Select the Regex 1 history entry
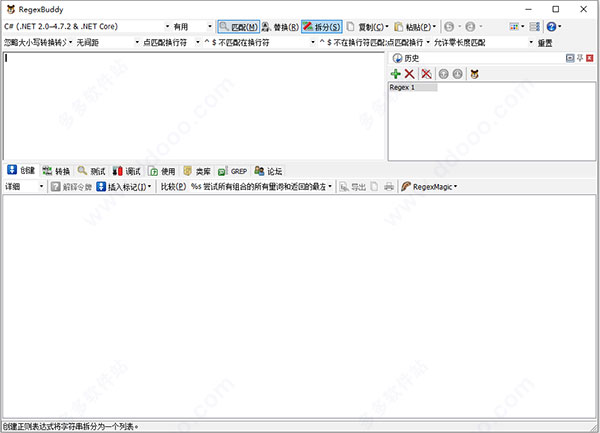The image size is (600, 433). [x=413, y=88]
